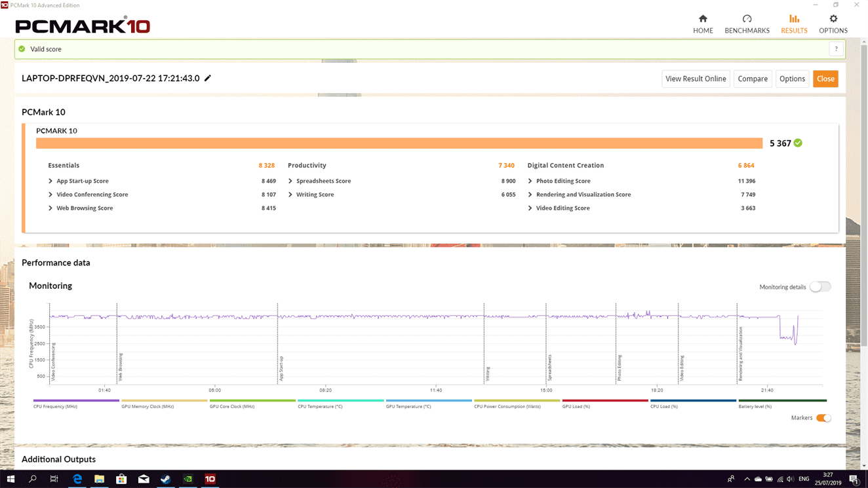Viewport: 868px width, 488px height.
Task: Toggle CPU Temperature legend series
Action: pyautogui.click(x=340, y=404)
